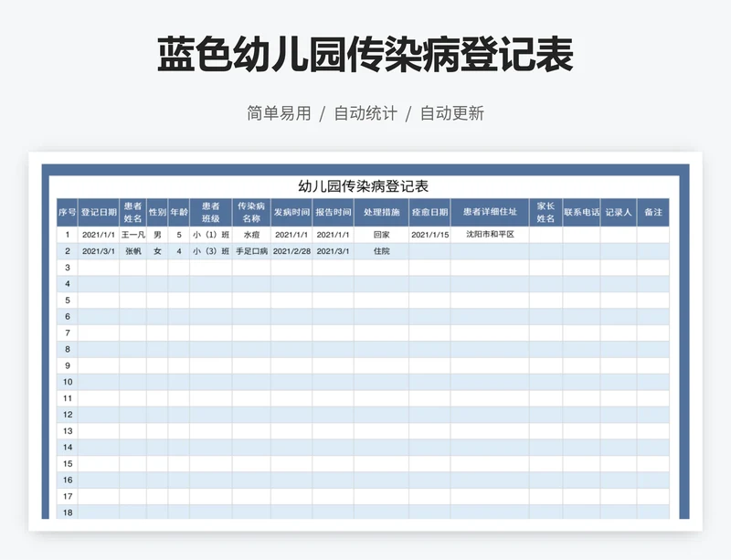
Task: Click the 传染病名称 header cell
Action: point(251,212)
